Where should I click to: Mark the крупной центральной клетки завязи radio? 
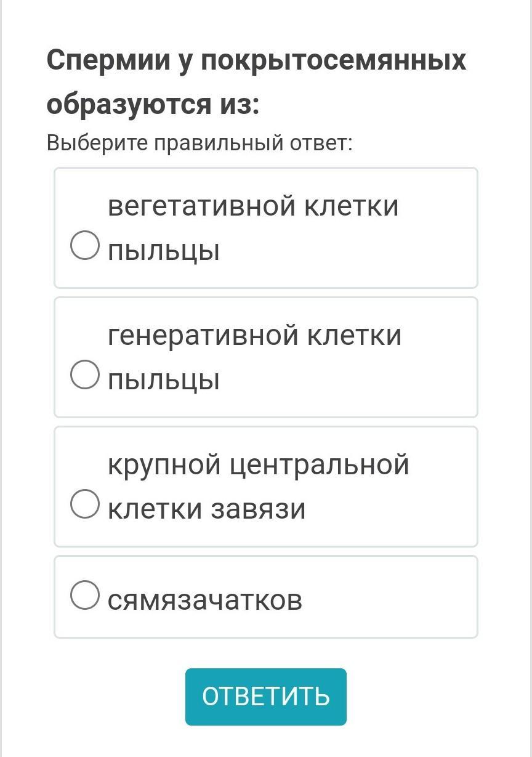85,504
